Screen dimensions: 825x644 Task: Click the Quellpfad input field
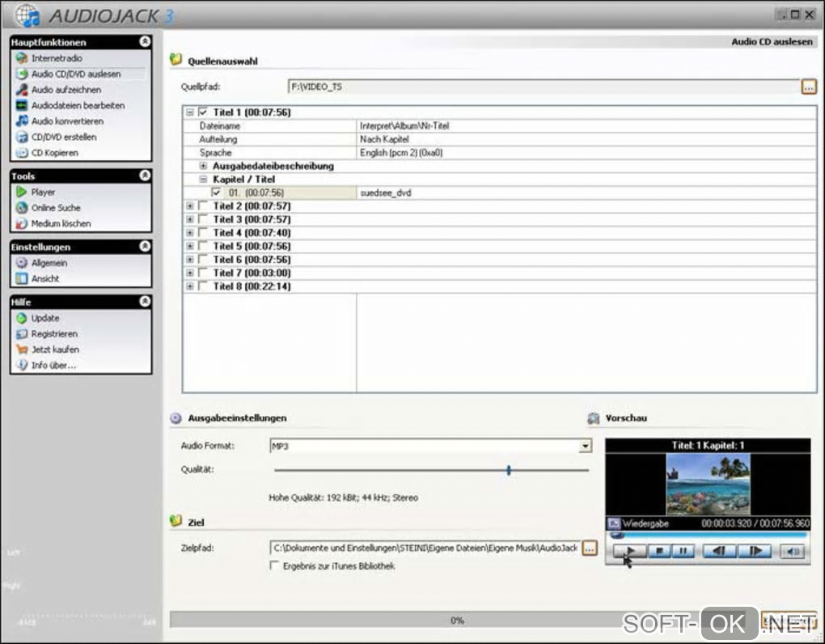click(x=544, y=87)
